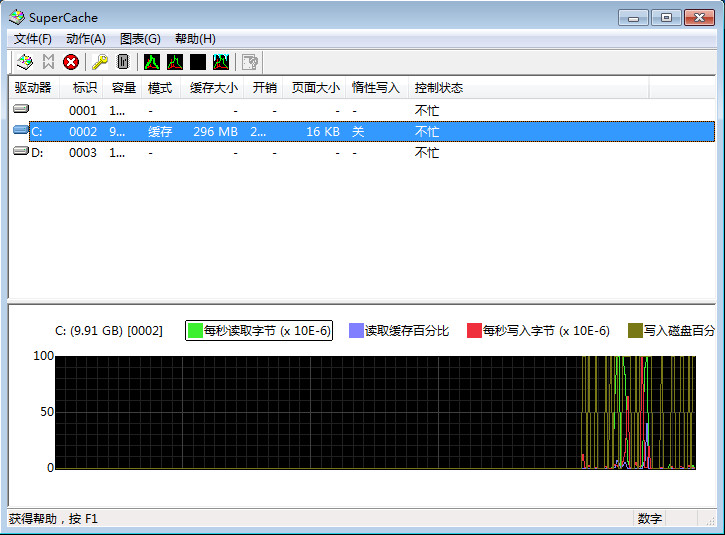Click the memory chip toolbar icon
The height and width of the screenshot is (535, 725).
point(123,61)
